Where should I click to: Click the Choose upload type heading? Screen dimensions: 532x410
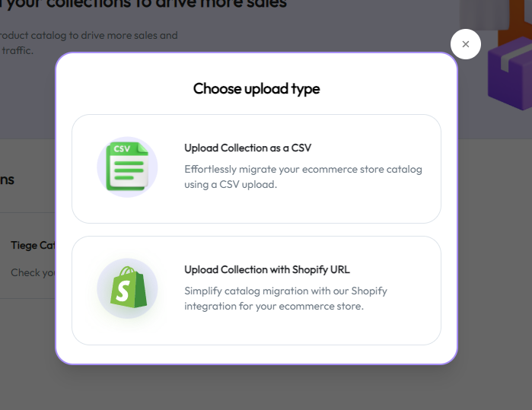[x=256, y=88]
